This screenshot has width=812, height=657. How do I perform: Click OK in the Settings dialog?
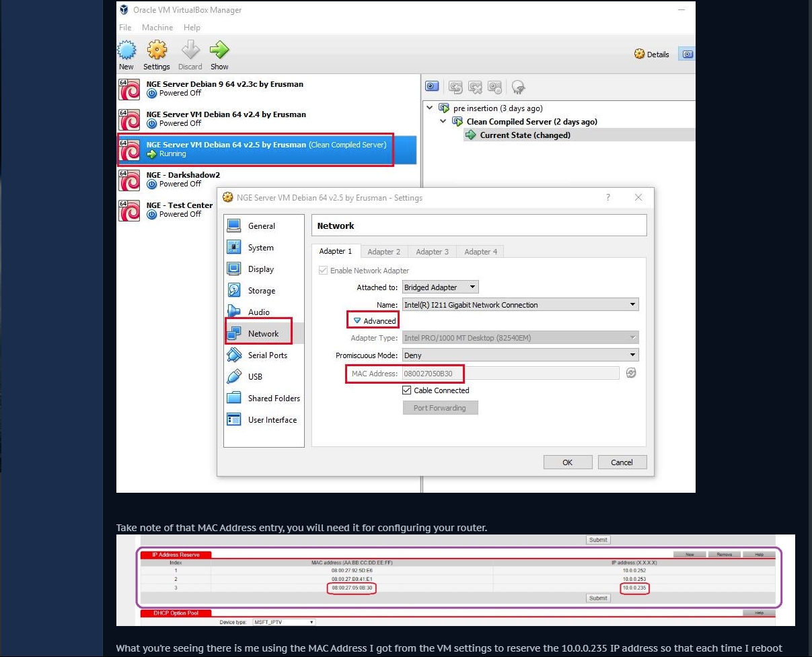click(568, 462)
